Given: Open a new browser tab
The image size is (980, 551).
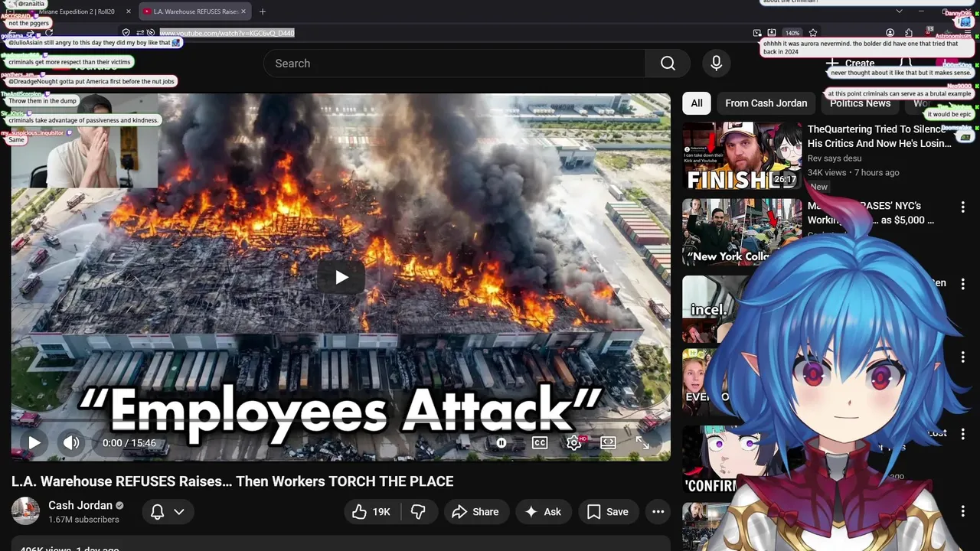Looking at the screenshot, I should (263, 11).
